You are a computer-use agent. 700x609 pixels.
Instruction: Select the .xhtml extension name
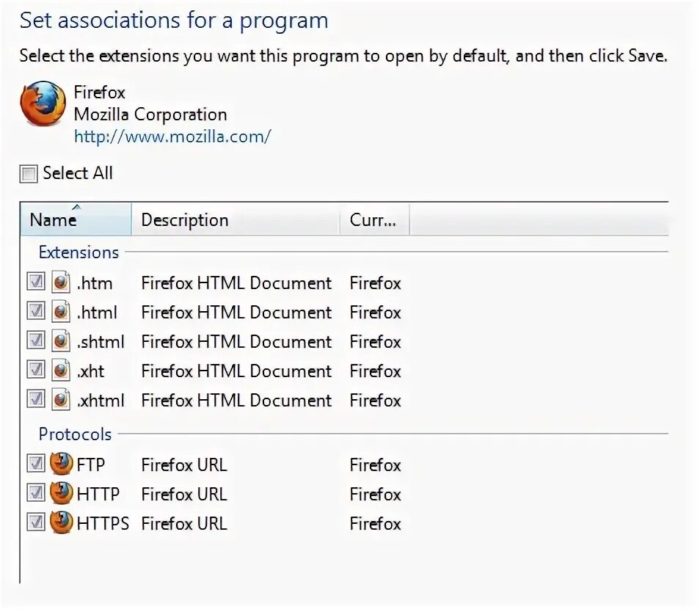tap(101, 401)
